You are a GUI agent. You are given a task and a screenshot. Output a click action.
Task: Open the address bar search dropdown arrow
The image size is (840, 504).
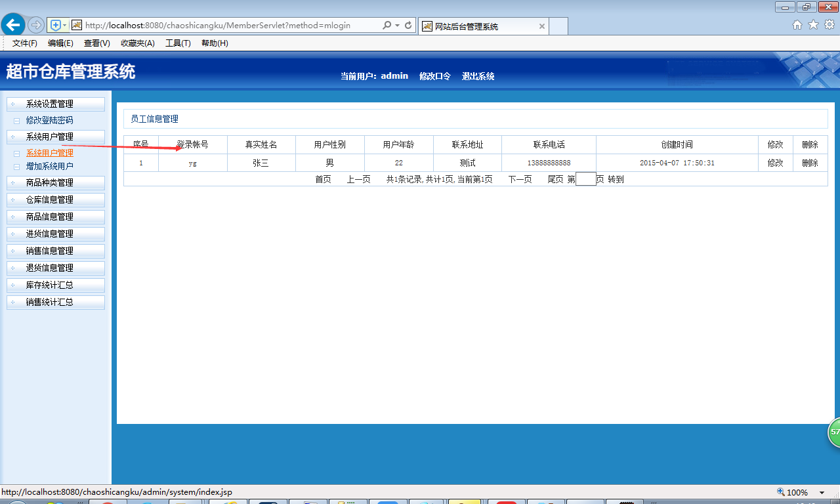coord(398,25)
